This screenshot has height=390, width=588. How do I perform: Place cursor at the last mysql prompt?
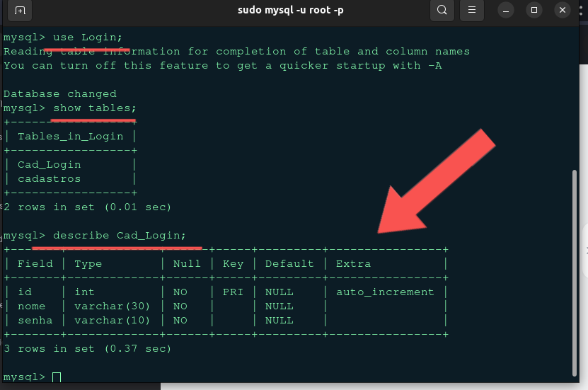[57, 377]
